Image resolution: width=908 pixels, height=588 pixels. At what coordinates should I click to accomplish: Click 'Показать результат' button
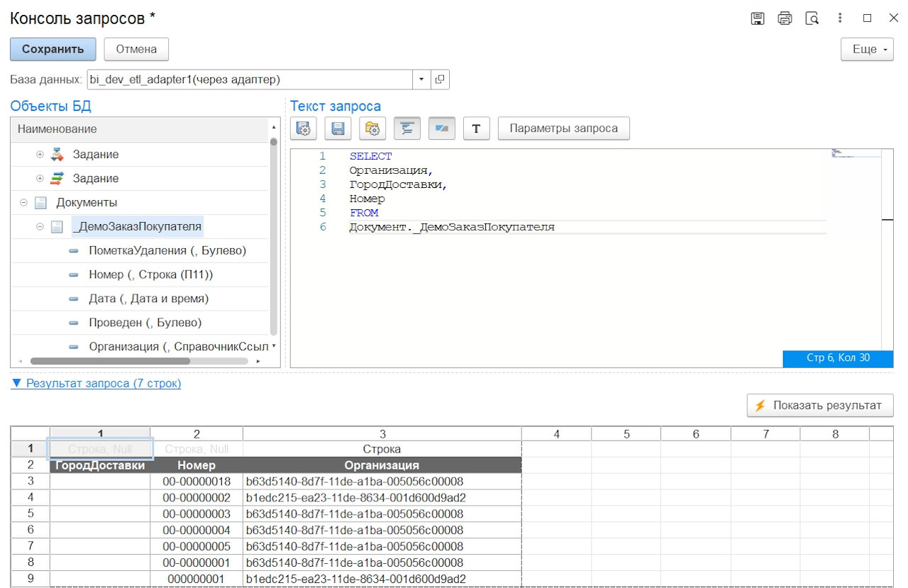(819, 406)
